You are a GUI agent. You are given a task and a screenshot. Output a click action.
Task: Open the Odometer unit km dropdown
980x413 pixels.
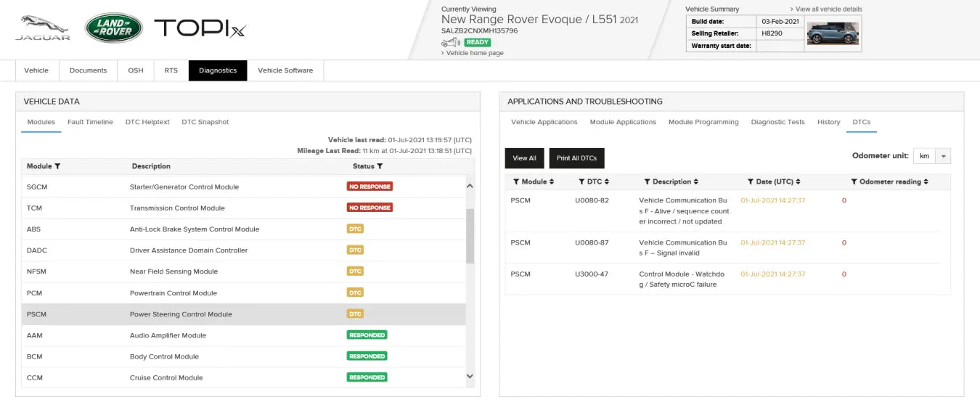[943, 156]
